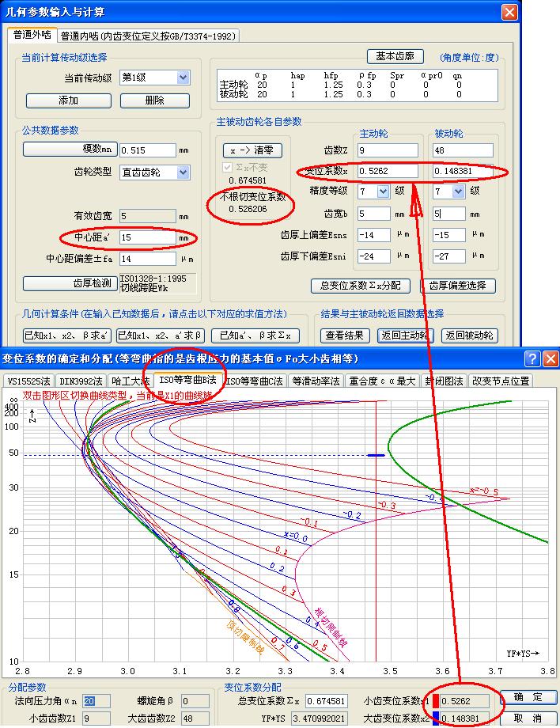Focus the 中心距偏差±fa field
This screenshot has width=560, height=728.
(x=148, y=259)
